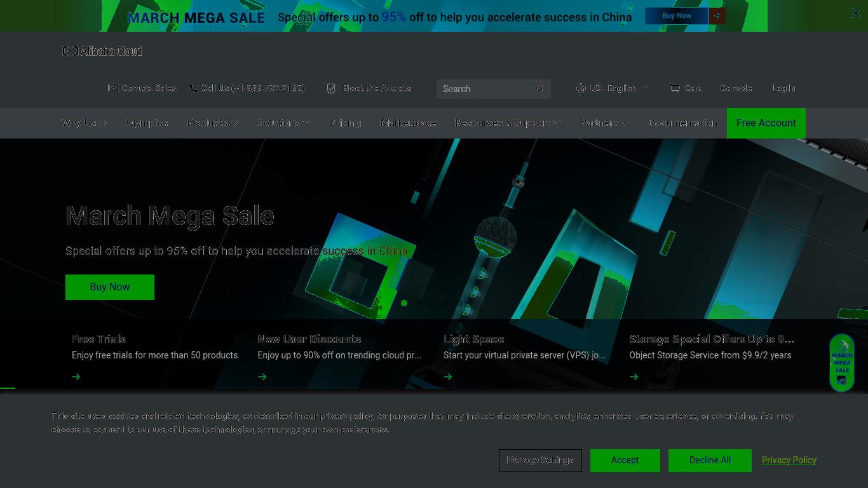Viewport: 868px width, 488px height.
Task: Click the cart icon in header
Action: 675,88
